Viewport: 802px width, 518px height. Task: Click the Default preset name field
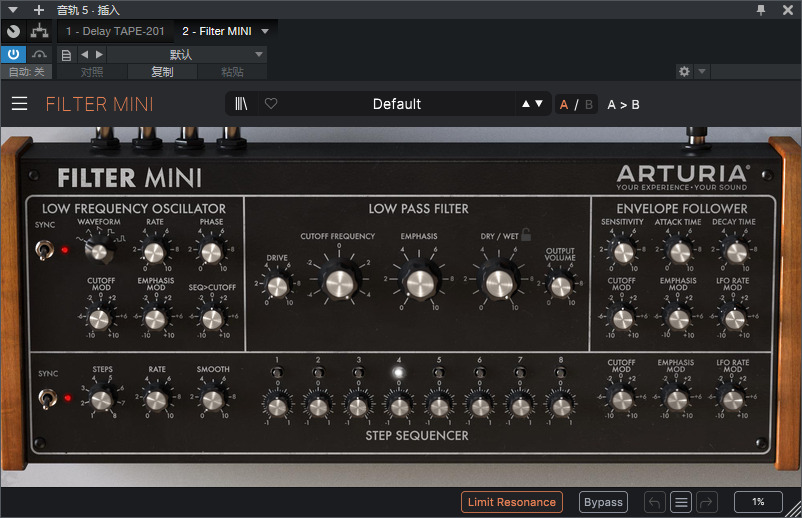coord(396,104)
